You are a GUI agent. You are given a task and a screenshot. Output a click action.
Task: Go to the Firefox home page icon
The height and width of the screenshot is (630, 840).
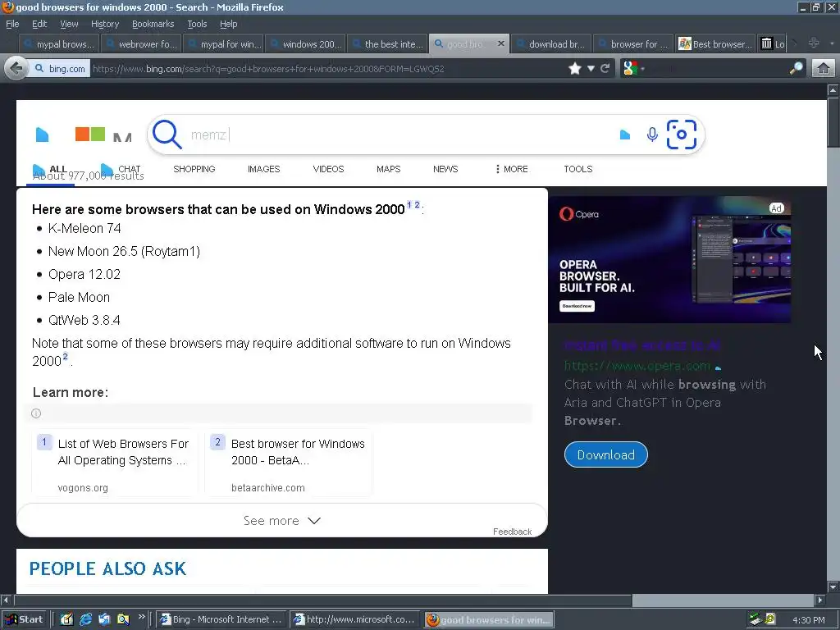point(824,69)
